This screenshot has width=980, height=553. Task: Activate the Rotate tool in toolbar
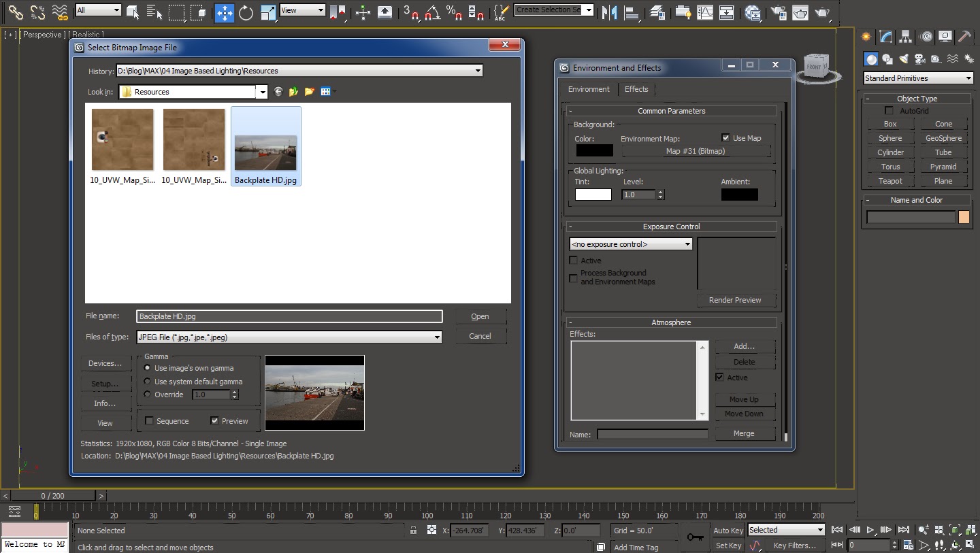pyautogui.click(x=246, y=12)
